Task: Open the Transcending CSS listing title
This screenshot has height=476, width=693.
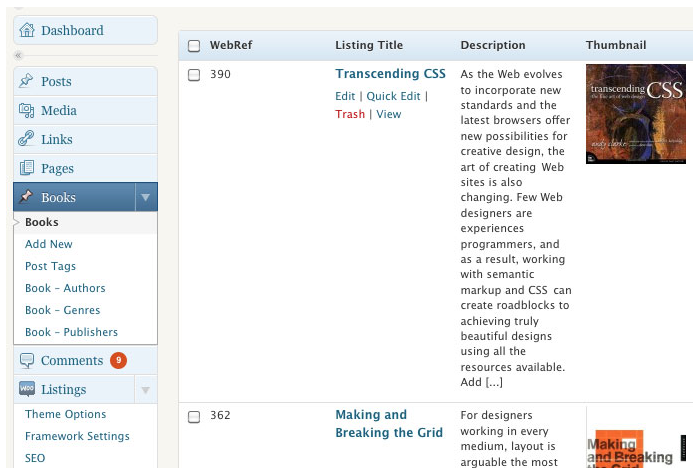Action: tap(390, 74)
